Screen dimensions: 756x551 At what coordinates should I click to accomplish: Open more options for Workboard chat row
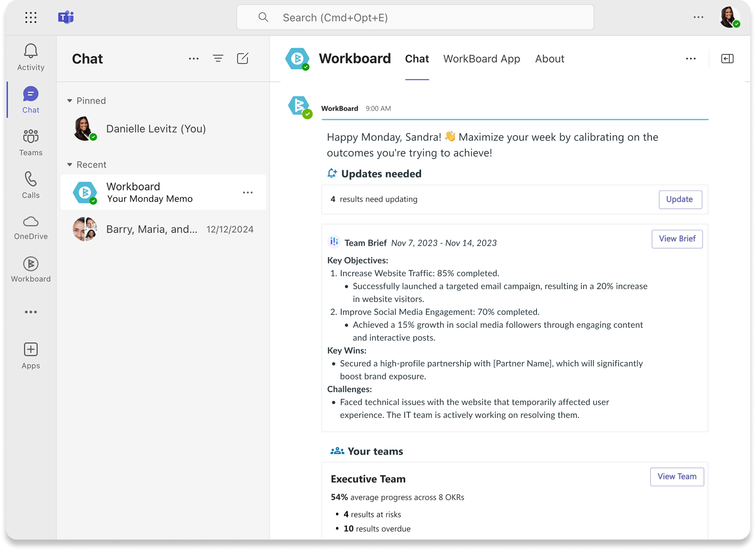[x=248, y=193]
